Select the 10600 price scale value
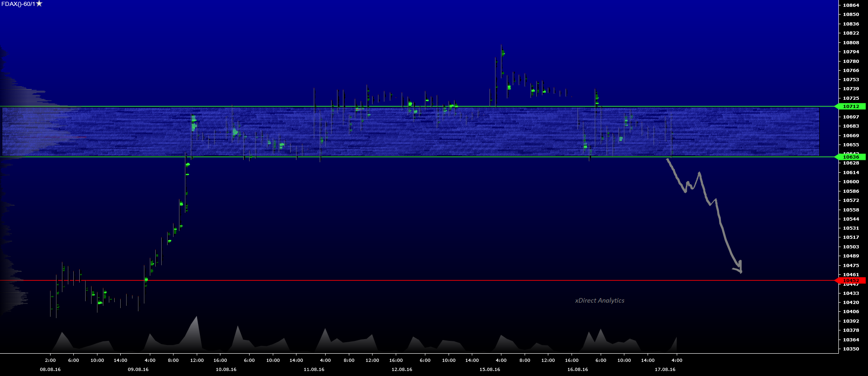Image resolution: width=868 pixels, height=376 pixels. point(851,181)
